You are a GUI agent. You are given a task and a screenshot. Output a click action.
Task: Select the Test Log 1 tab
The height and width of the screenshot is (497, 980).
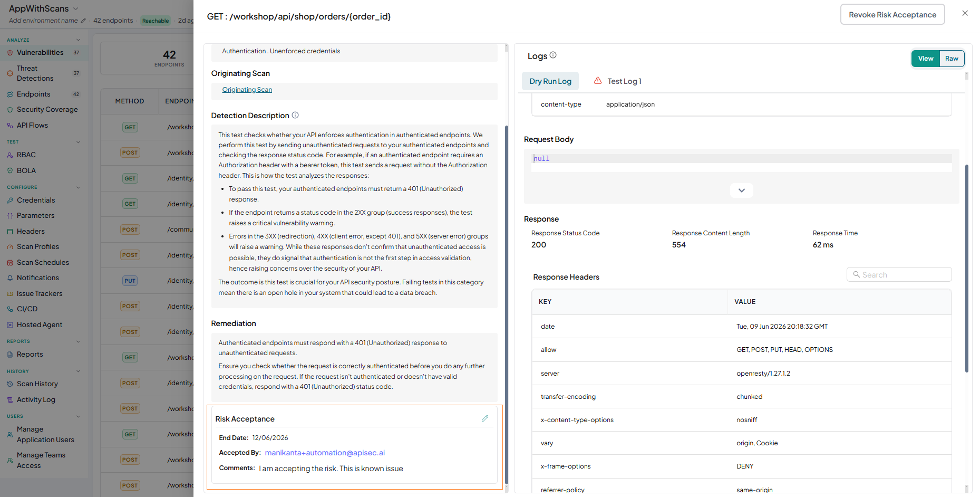pyautogui.click(x=618, y=81)
